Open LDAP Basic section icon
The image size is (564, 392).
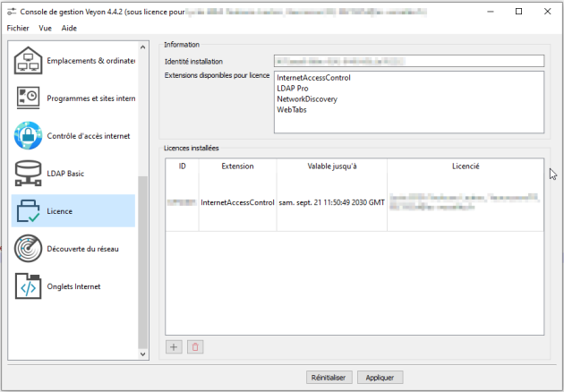28,174
